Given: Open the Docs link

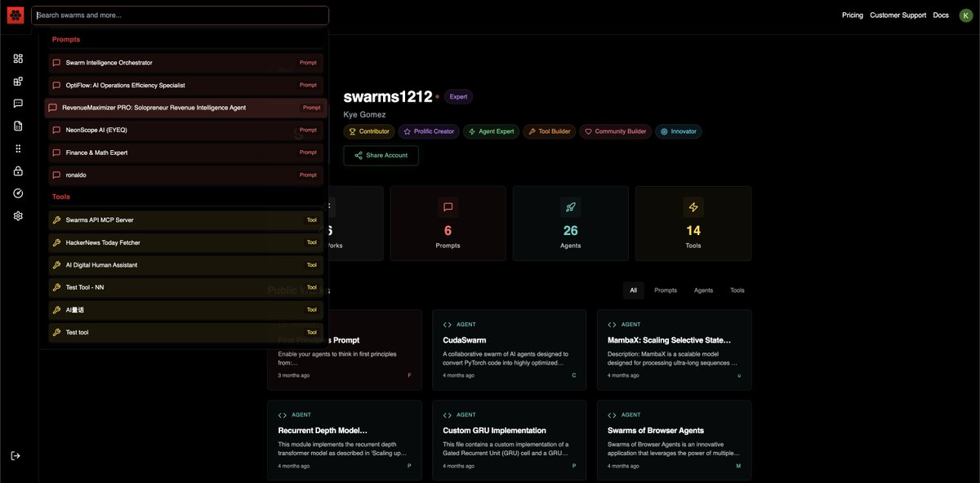Looking at the screenshot, I should click(941, 16).
